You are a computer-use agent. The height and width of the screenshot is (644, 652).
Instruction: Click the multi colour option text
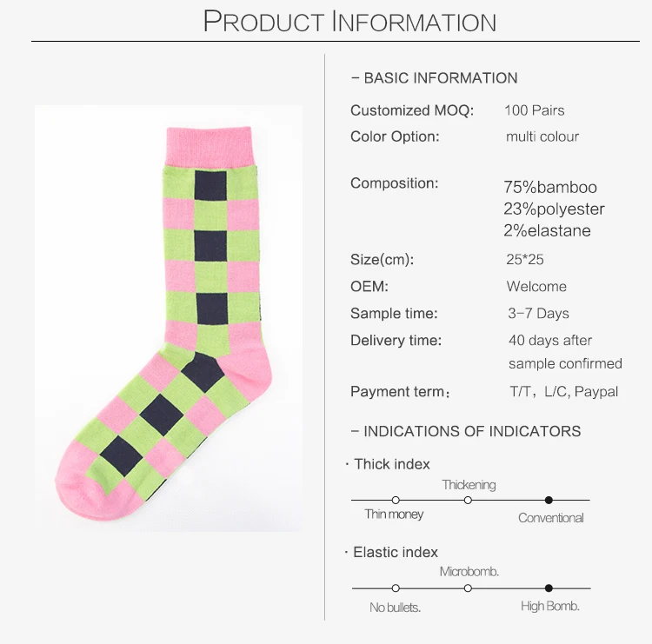(x=542, y=136)
